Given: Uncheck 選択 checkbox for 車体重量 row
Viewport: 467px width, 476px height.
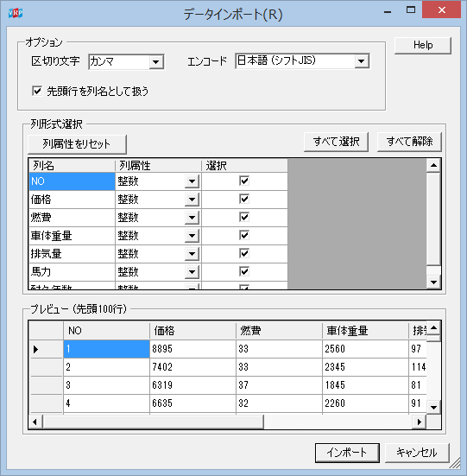Looking at the screenshot, I should (x=244, y=235).
